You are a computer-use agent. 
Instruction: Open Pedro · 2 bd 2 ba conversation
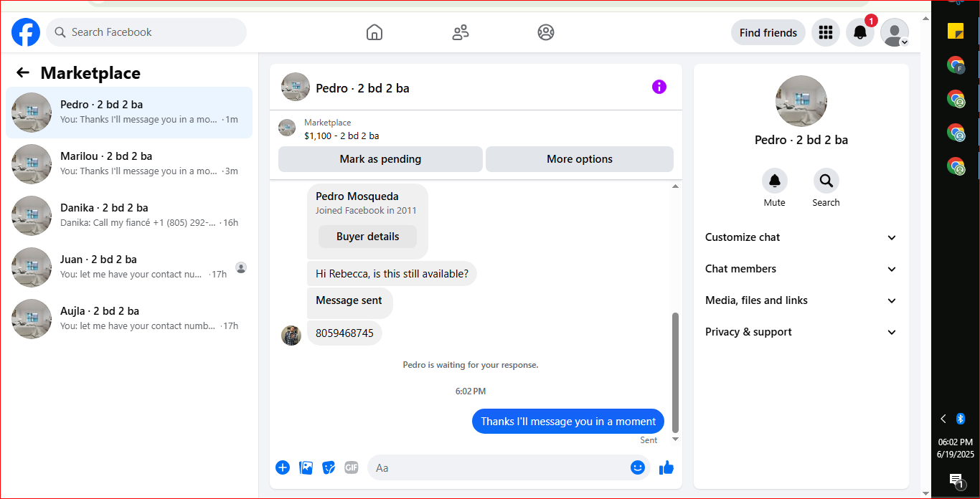(x=129, y=113)
